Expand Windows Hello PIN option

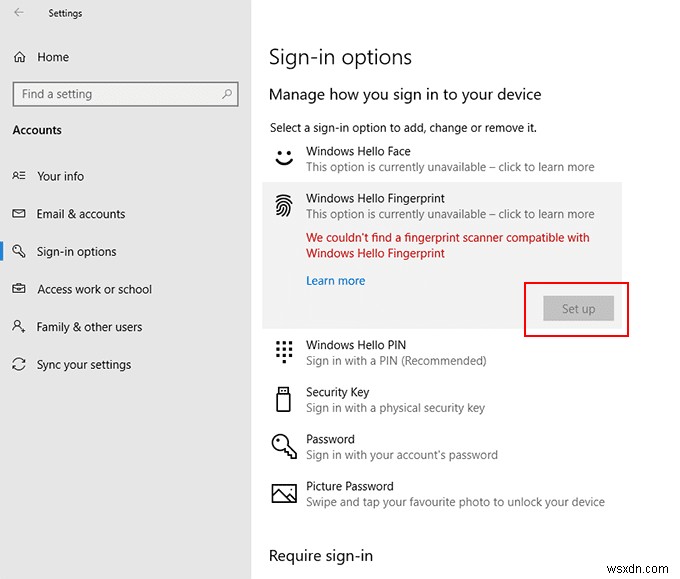click(x=441, y=353)
